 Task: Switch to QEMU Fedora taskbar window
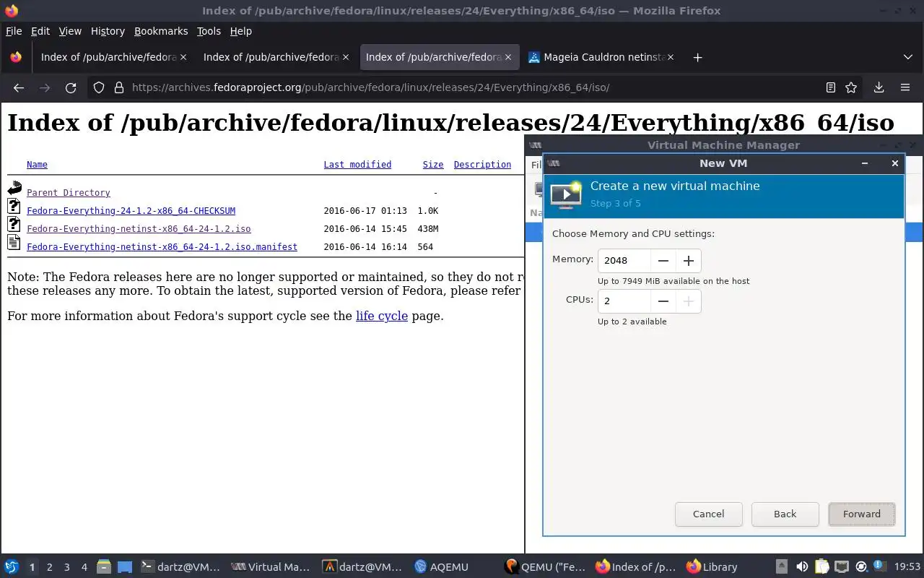point(546,566)
